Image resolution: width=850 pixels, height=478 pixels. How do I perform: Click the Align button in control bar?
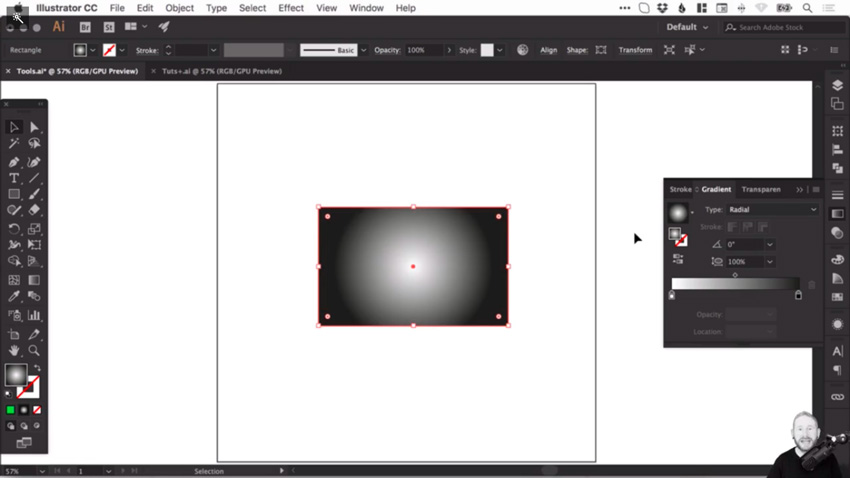click(549, 50)
